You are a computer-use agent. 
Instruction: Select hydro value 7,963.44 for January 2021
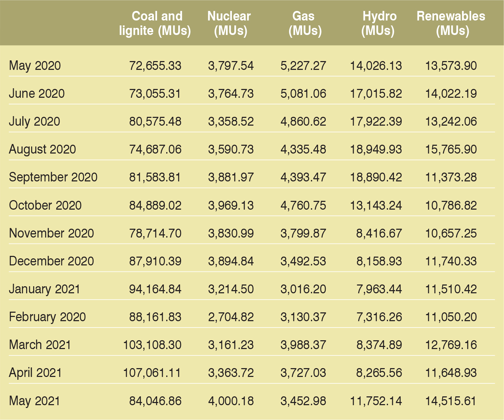click(379, 289)
